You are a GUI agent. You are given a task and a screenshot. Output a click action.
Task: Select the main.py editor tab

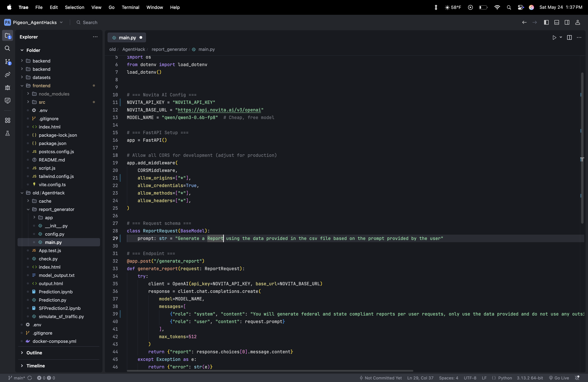point(127,37)
